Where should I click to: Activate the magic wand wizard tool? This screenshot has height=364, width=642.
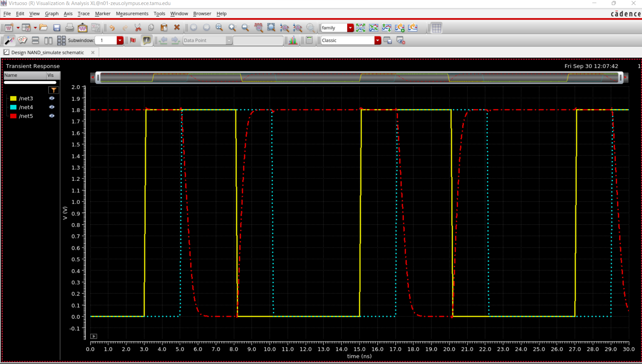click(x=9, y=40)
